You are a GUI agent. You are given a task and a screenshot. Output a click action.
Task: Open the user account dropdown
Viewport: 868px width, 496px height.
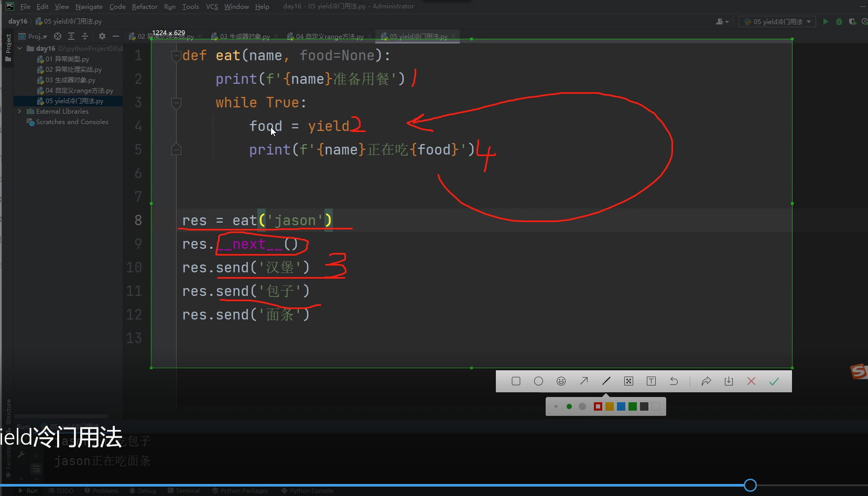pyautogui.click(x=722, y=21)
